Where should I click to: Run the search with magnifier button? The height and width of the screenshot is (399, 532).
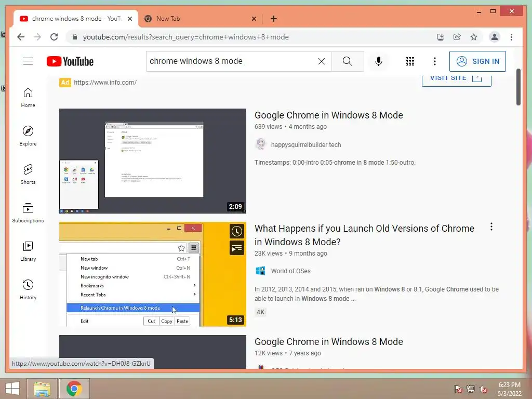(x=348, y=61)
